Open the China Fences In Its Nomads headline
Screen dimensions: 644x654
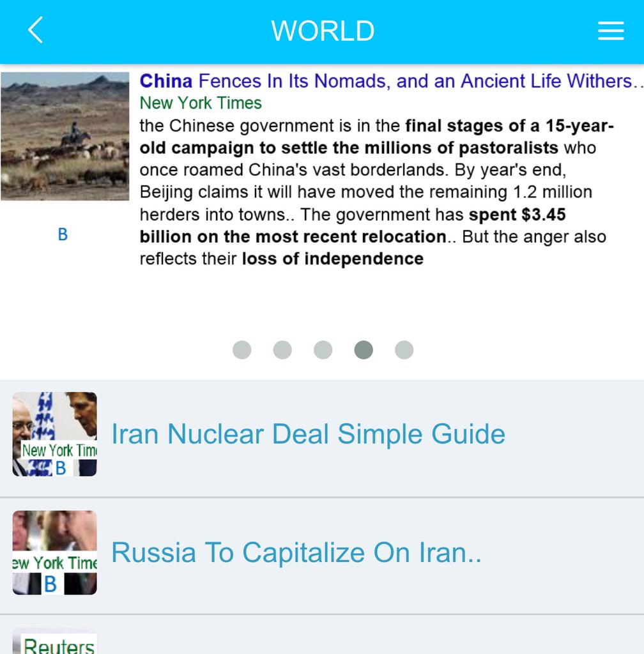(391, 81)
